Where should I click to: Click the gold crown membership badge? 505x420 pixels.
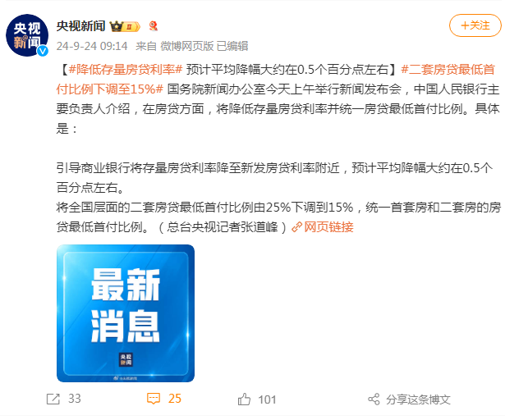pyautogui.click(x=125, y=26)
